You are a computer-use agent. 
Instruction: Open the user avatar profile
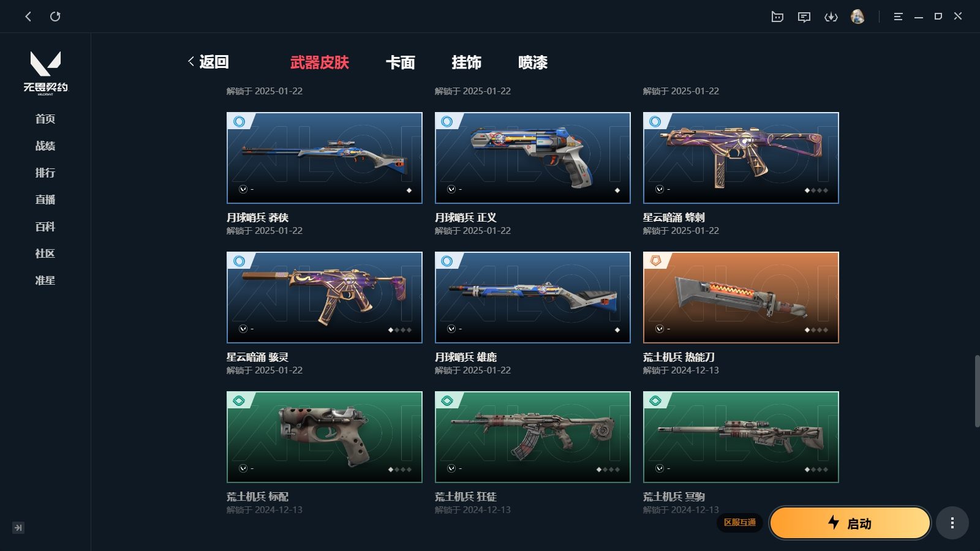858,17
